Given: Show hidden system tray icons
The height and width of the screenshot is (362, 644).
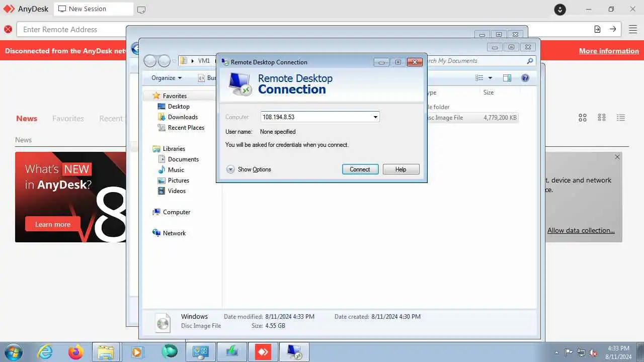Looking at the screenshot, I should coord(556,352).
